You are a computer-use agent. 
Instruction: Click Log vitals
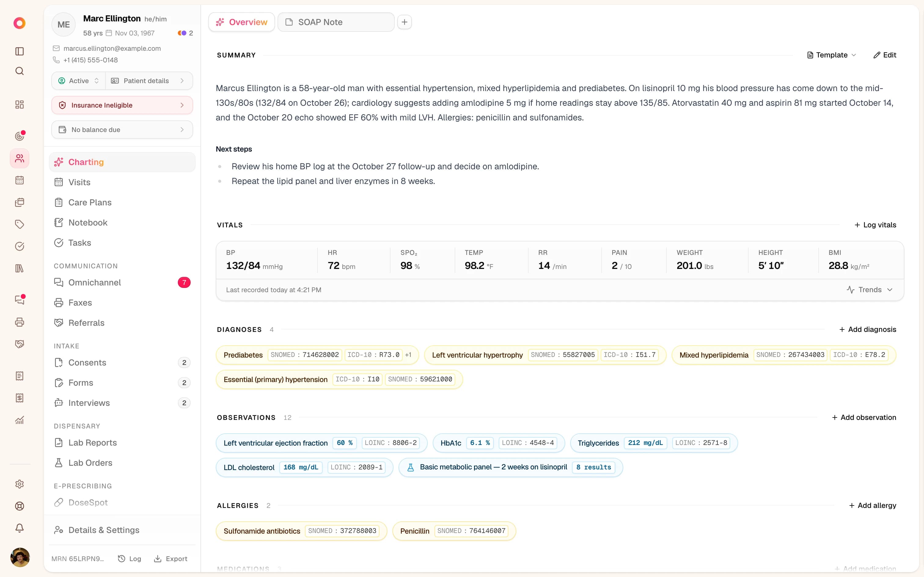click(875, 225)
